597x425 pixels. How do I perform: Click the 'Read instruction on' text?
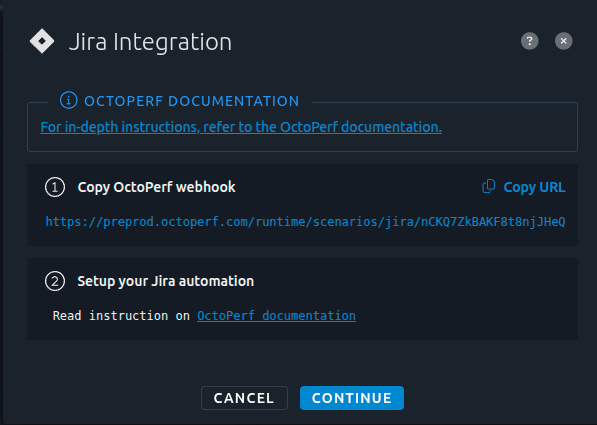tap(121, 316)
